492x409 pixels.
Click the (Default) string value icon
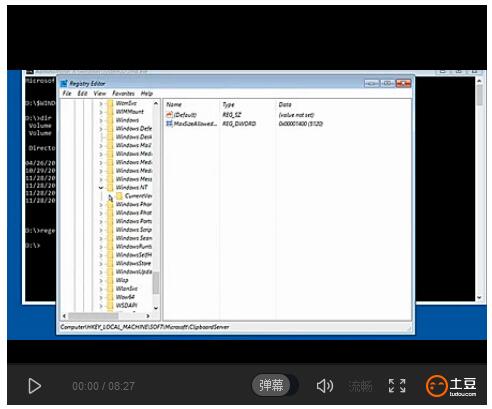click(169, 115)
